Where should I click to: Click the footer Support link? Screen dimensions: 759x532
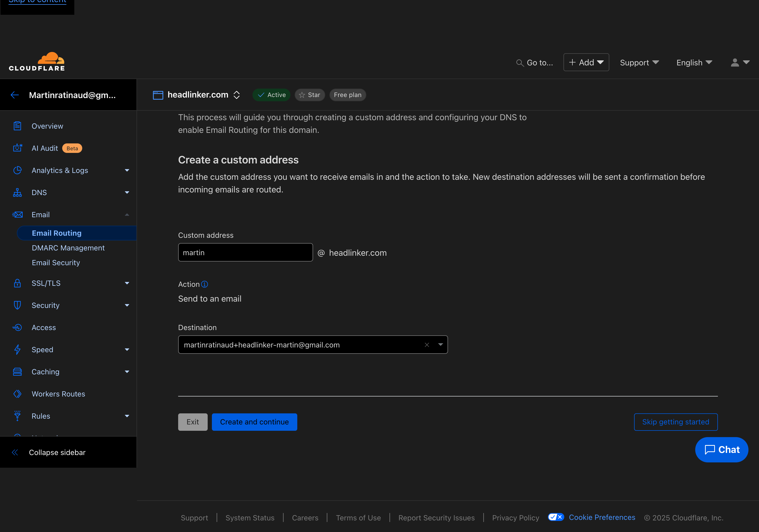[x=194, y=518]
